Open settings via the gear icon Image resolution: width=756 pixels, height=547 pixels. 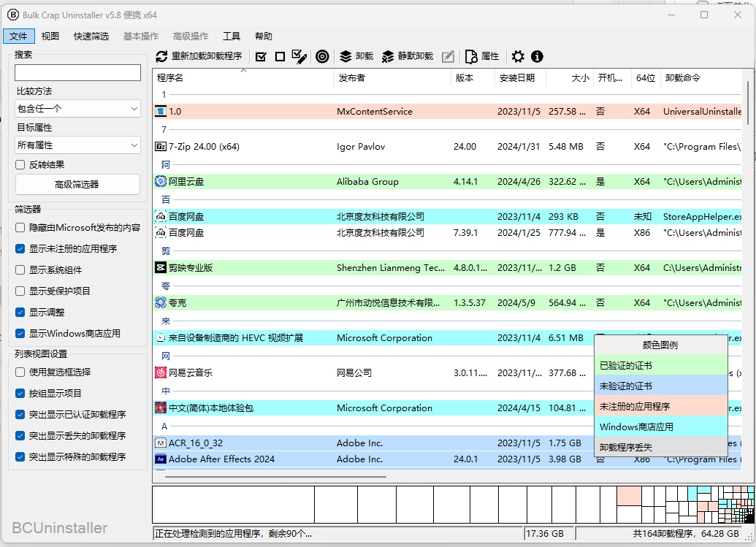click(518, 56)
